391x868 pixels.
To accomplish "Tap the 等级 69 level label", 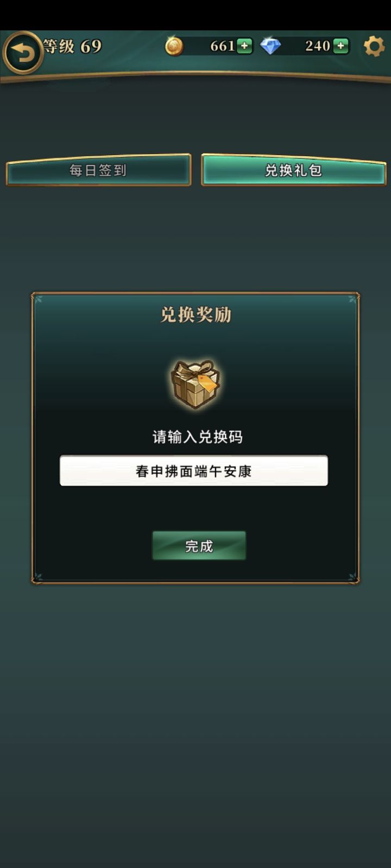I will (73, 47).
